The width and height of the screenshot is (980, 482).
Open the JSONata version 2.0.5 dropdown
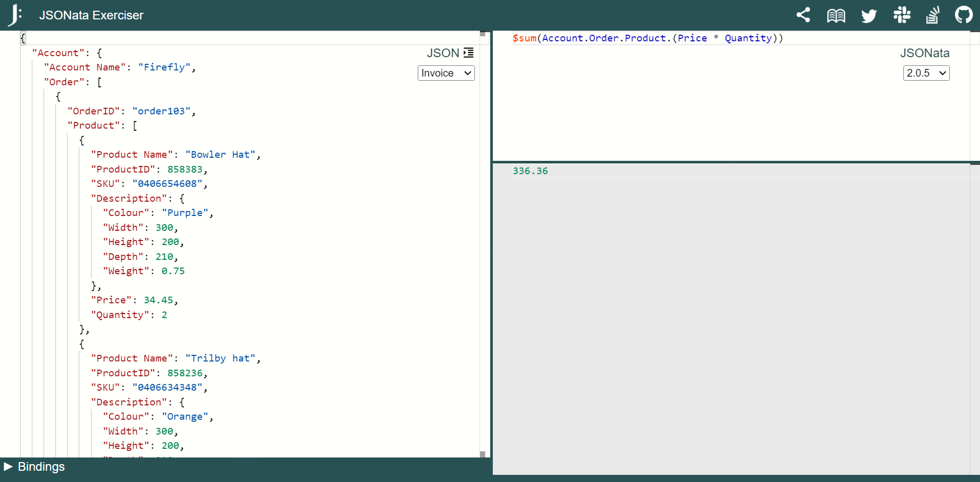click(x=926, y=73)
